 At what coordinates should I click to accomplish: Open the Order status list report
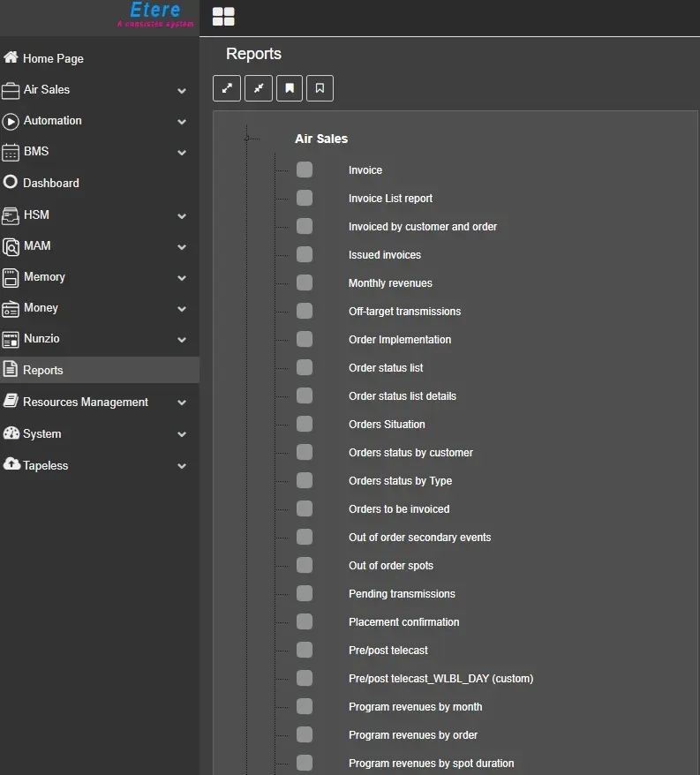(386, 368)
